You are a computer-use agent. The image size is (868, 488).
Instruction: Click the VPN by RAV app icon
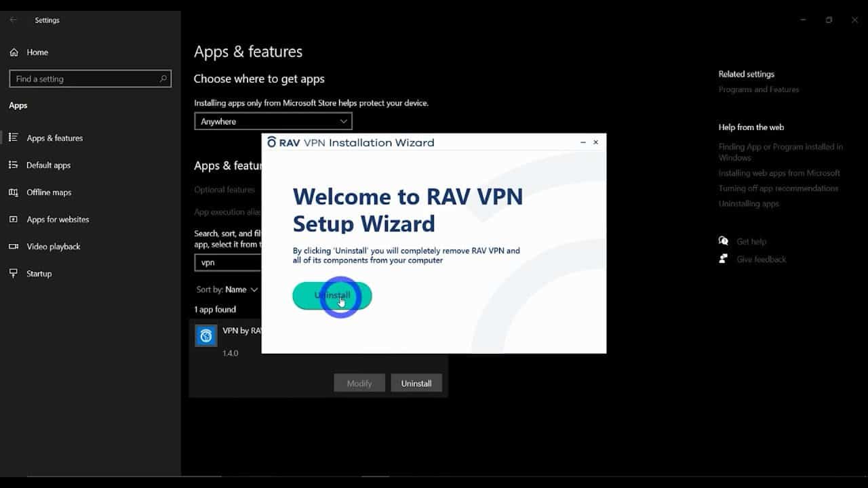point(206,335)
